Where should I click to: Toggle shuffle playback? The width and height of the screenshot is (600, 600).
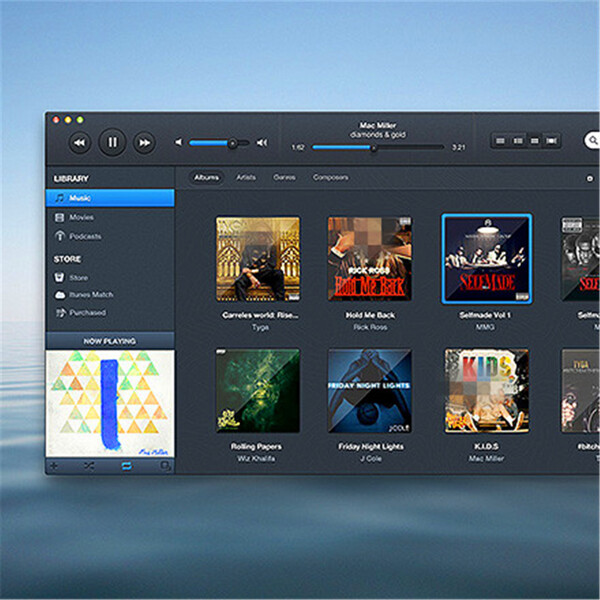click(89, 466)
